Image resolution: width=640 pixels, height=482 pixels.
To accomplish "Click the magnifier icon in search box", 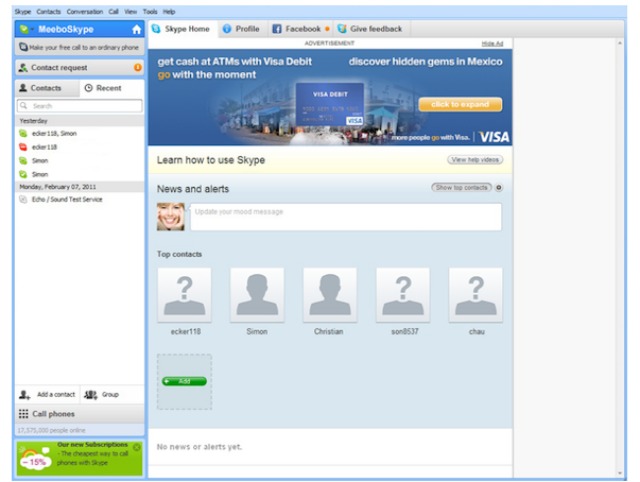I will pos(24,106).
